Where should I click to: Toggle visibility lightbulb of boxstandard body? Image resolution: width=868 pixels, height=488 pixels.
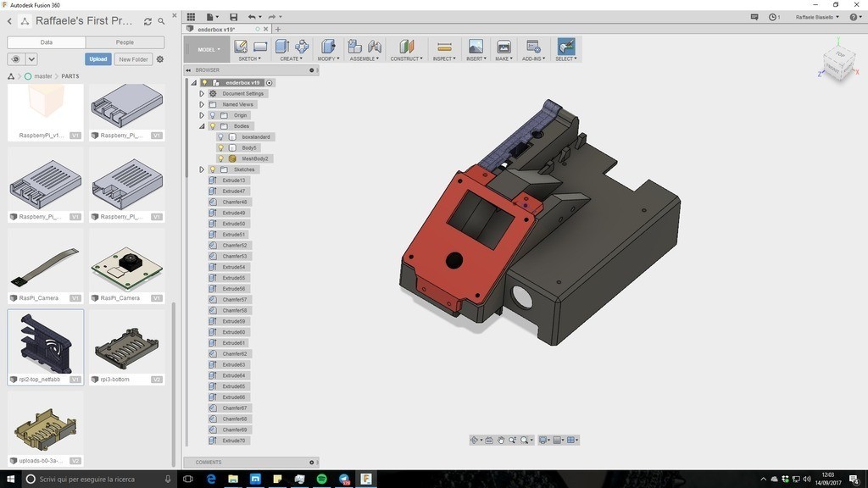[221, 136]
